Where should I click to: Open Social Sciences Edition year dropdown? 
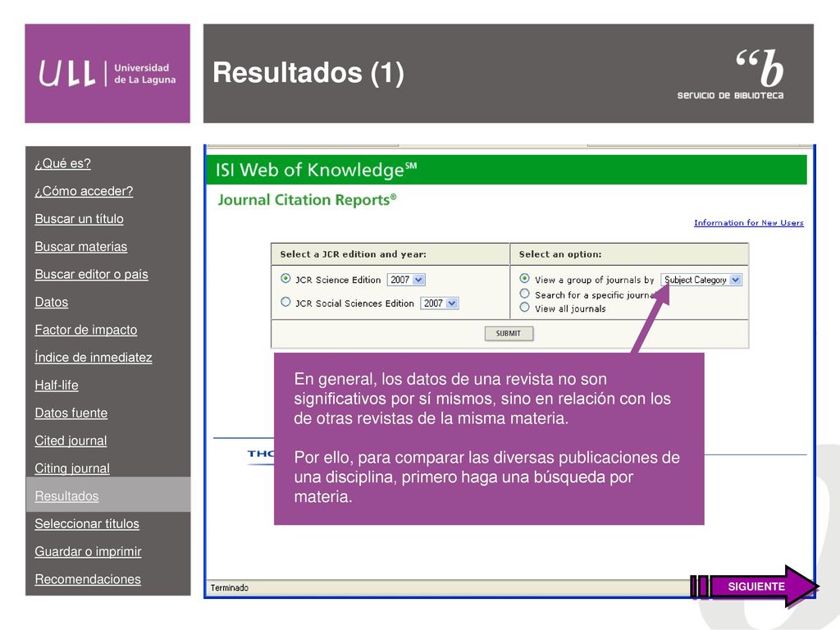click(440, 304)
